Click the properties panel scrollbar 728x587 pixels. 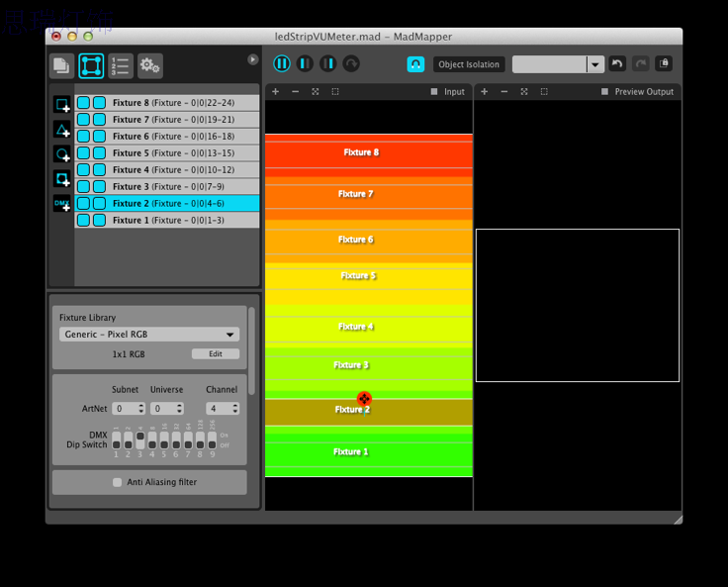(x=251, y=350)
